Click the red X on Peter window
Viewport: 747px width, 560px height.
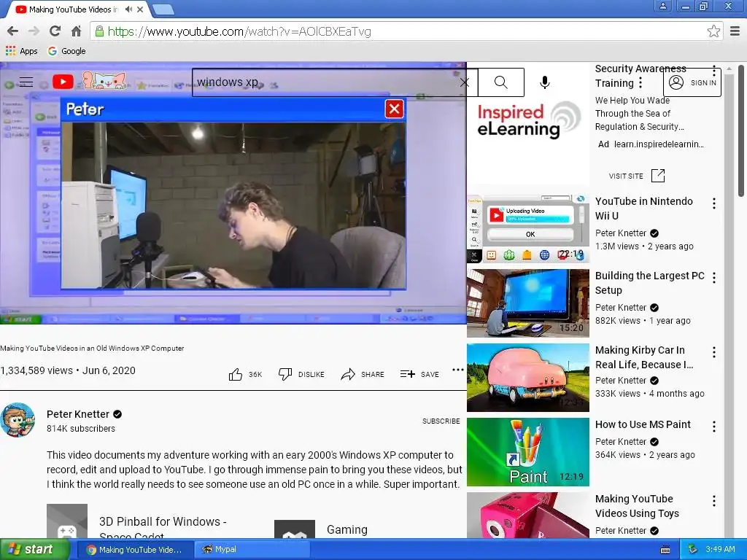tap(395, 109)
